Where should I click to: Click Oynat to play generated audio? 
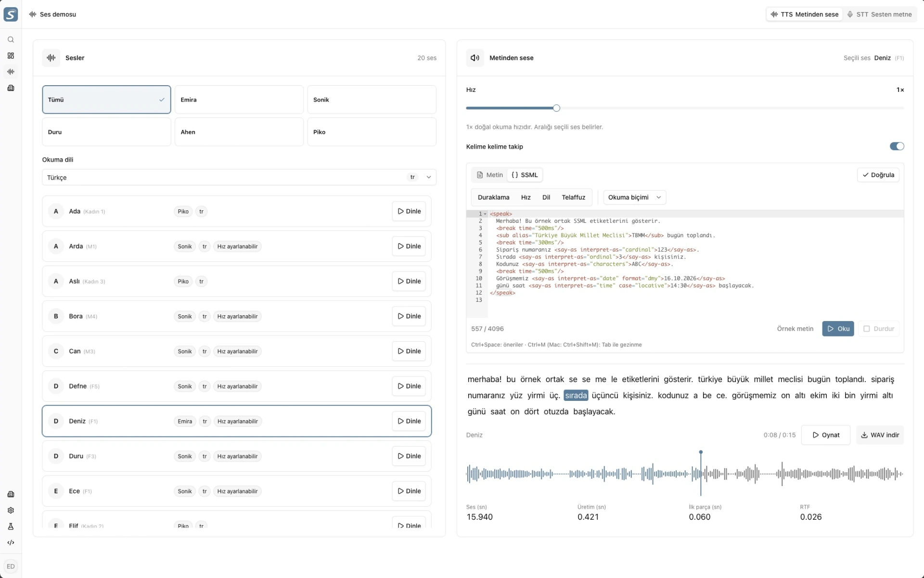tap(826, 435)
